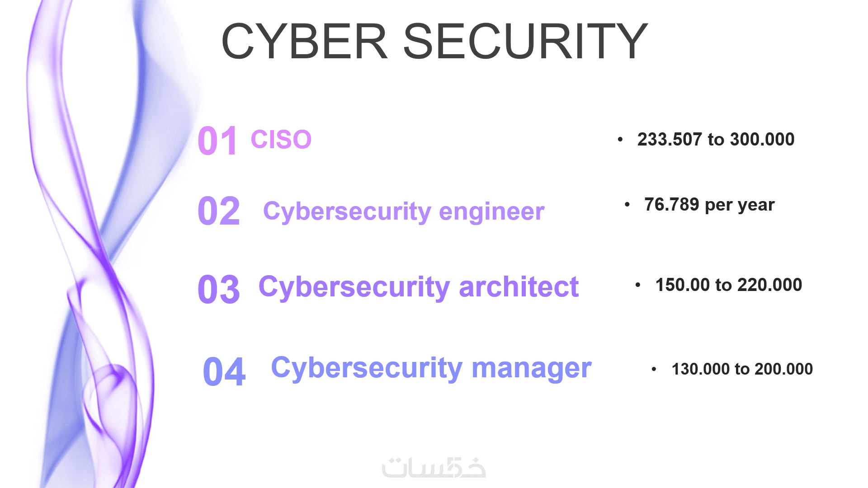Click the bullet before 76.789 per year
Image resolution: width=868 pixels, height=488 pixels.
(627, 205)
